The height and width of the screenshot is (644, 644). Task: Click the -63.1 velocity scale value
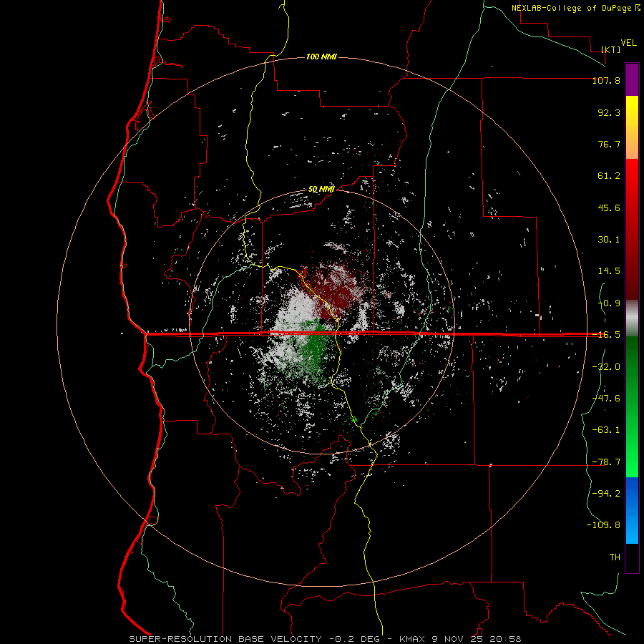(606, 430)
